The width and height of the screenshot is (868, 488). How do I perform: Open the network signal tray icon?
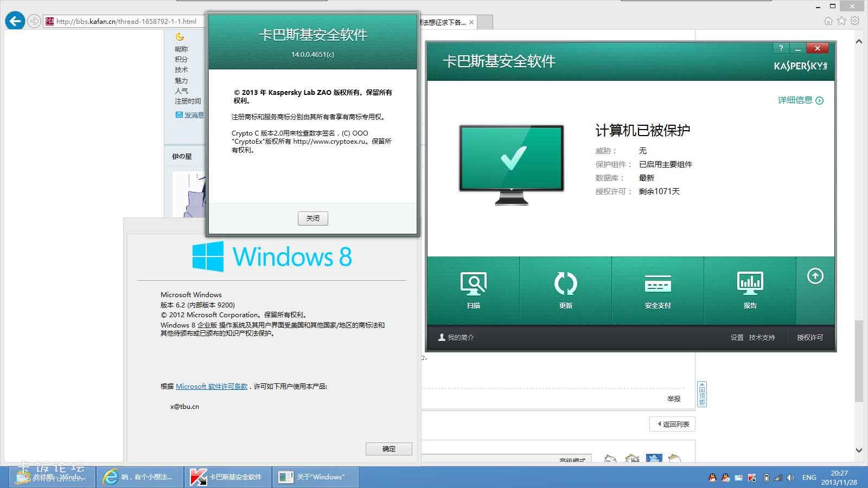coord(778,478)
